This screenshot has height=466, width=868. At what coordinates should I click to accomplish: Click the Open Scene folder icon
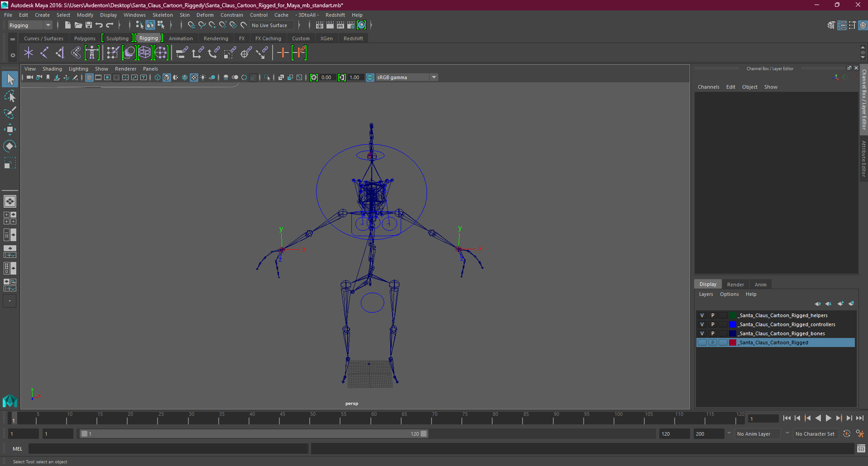(78, 25)
